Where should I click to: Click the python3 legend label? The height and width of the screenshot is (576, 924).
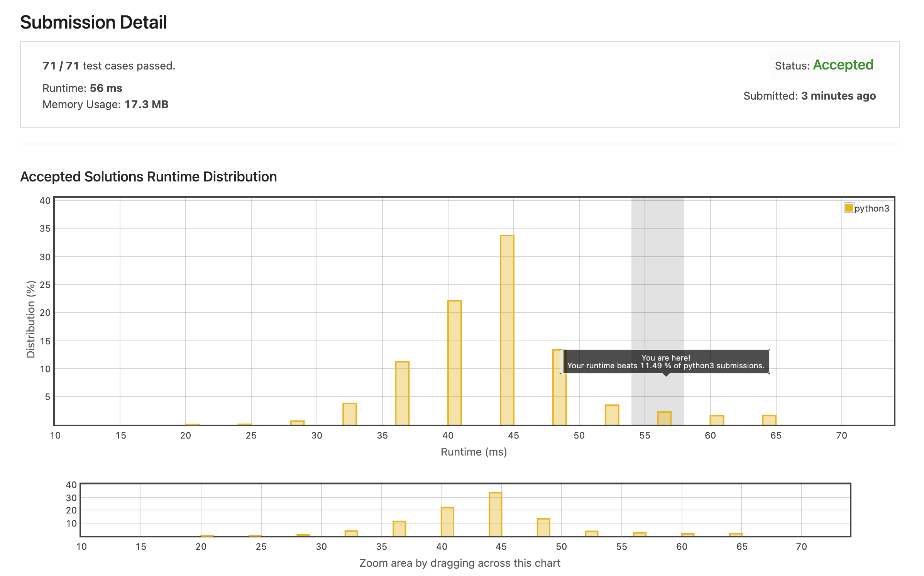click(x=872, y=208)
